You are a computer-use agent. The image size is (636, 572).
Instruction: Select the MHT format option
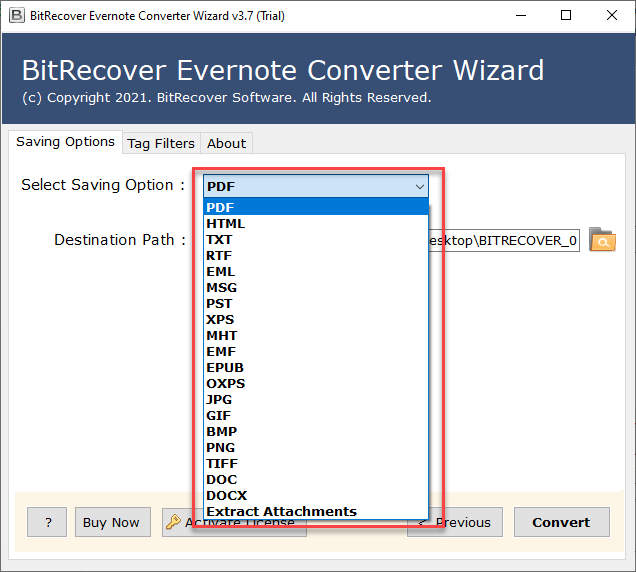coord(316,335)
